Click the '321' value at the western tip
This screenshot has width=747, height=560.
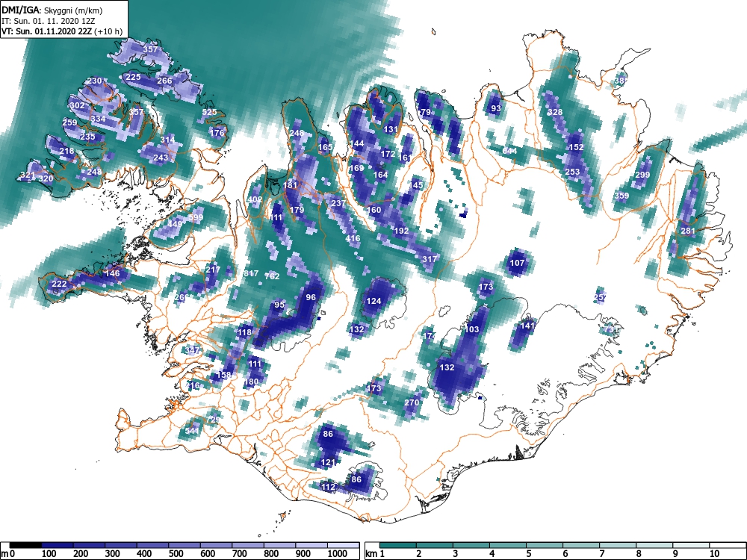click(x=28, y=175)
